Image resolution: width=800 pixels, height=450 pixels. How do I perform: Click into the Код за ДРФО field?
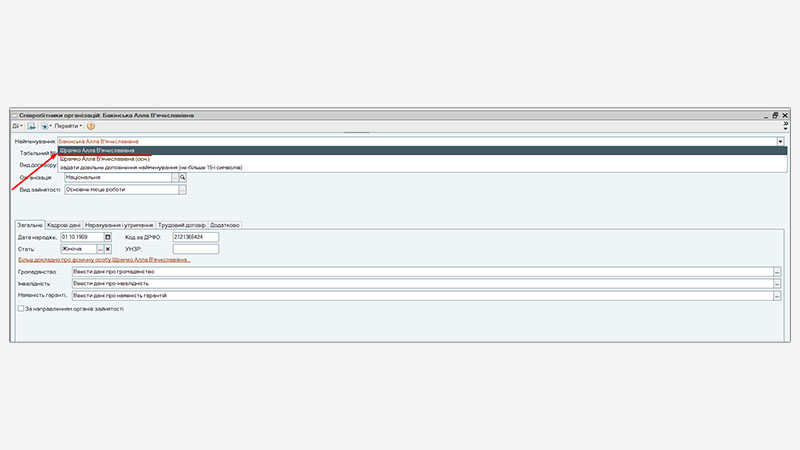point(195,236)
